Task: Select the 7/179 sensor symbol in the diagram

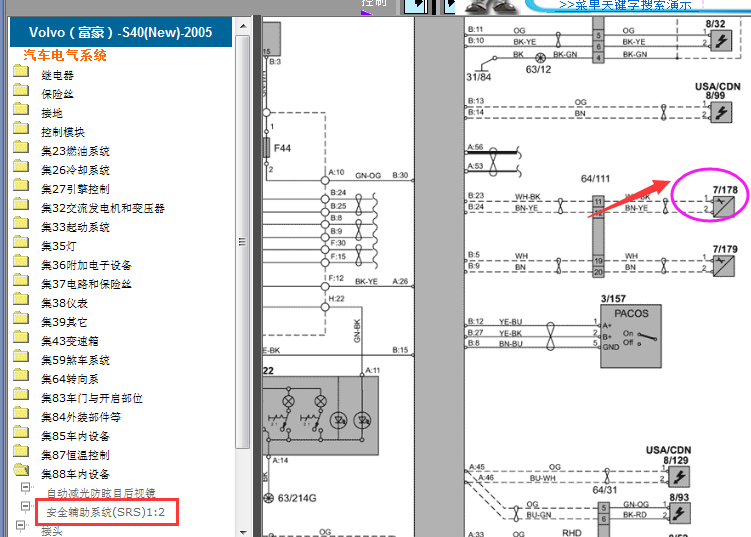Action: pyautogui.click(x=723, y=266)
